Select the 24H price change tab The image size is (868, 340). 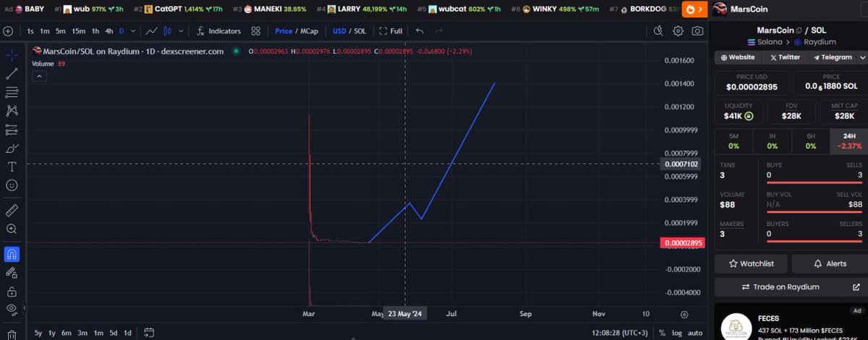click(848, 141)
